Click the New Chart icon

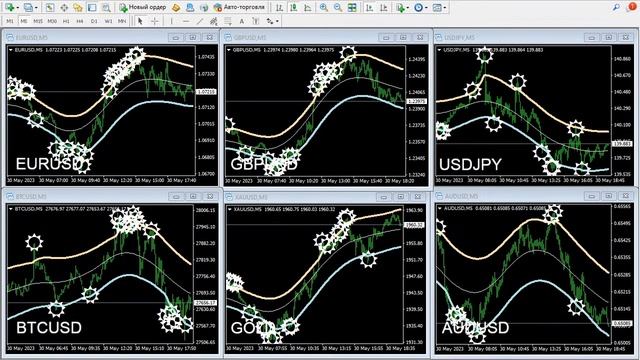coord(10,7)
